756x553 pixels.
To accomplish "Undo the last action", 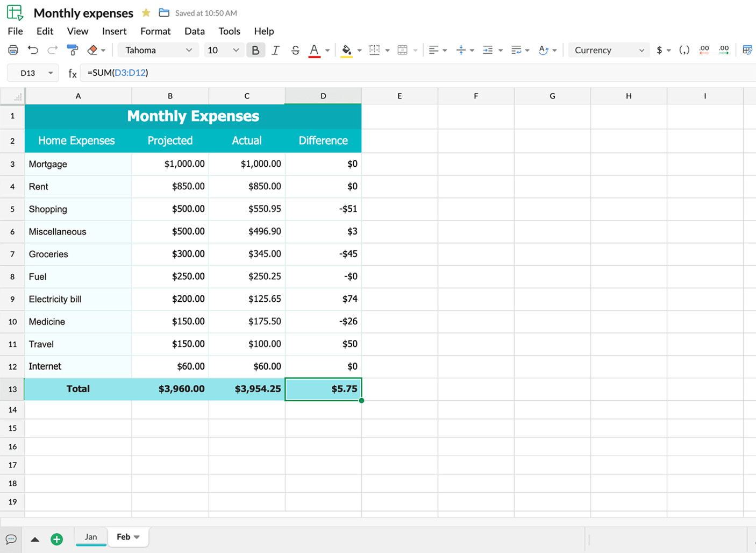I will [33, 49].
